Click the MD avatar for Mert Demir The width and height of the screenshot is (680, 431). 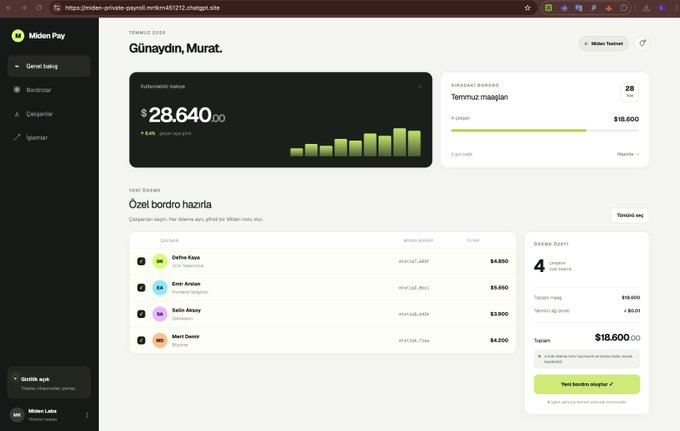pyautogui.click(x=160, y=340)
